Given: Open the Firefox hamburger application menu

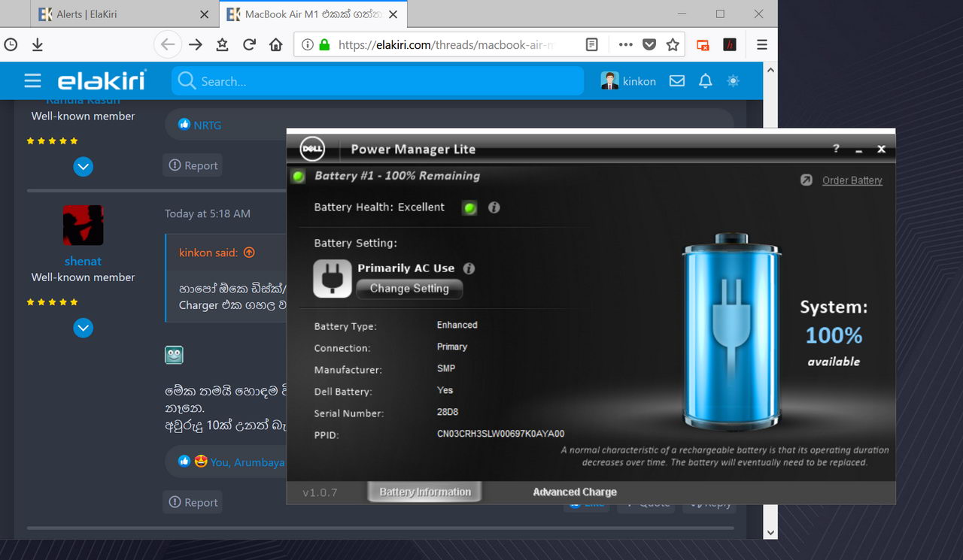Looking at the screenshot, I should 762,44.
